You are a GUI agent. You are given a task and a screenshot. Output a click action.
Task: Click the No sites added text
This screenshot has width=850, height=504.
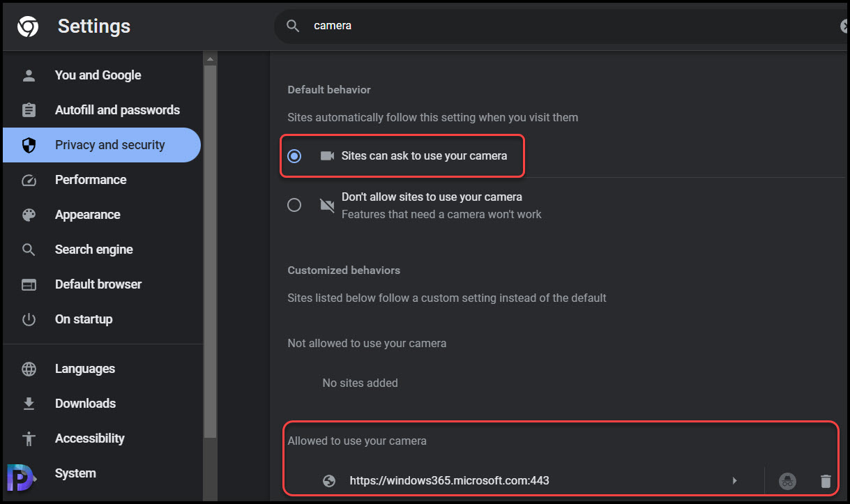tap(360, 383)
